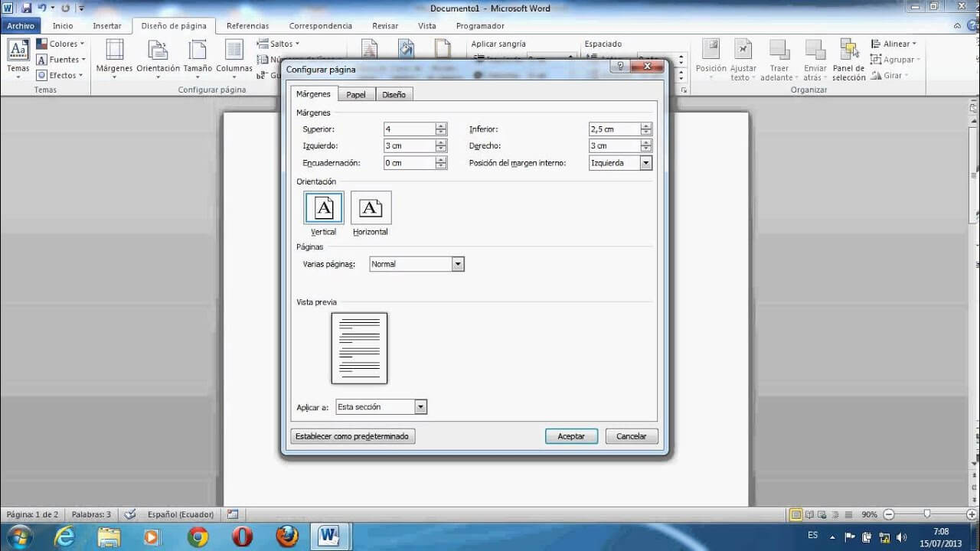
Task: Open the Márgenes ribbon button
Action: click(114, 57)
